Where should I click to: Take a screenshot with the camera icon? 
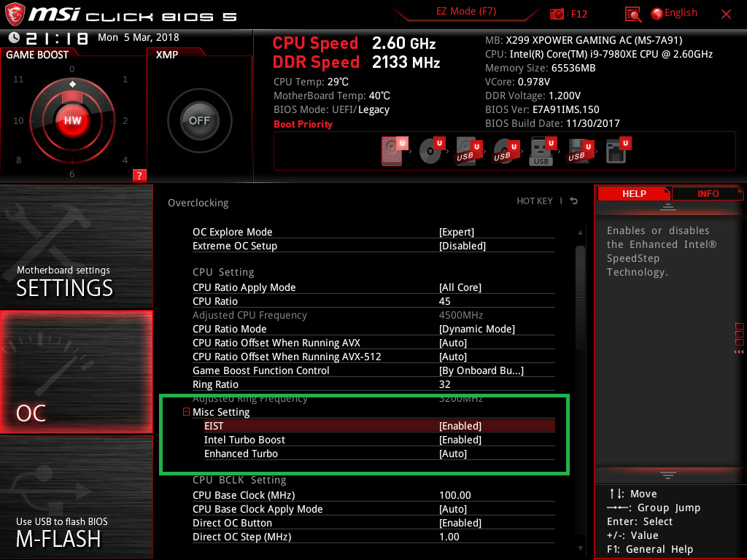(557, 14)
